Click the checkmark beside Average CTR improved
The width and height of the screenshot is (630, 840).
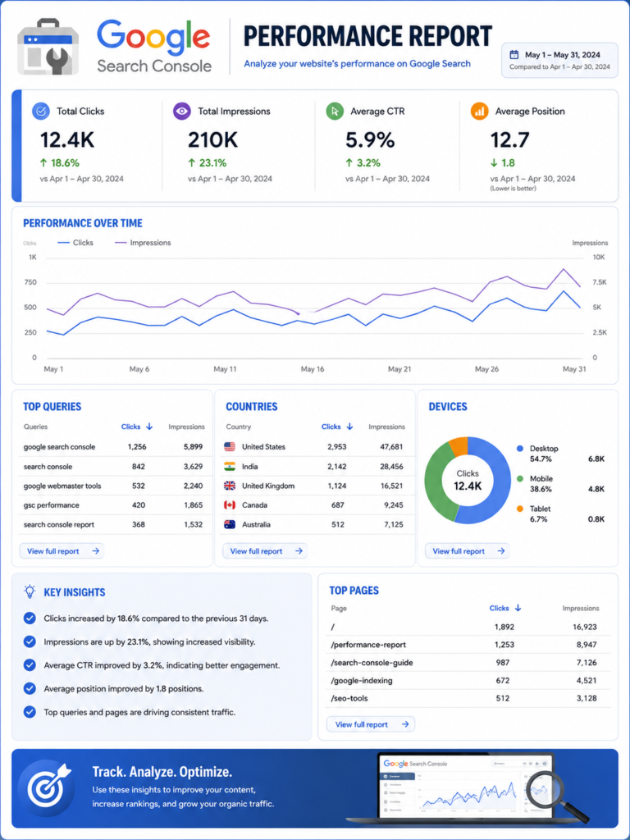click(x=30, y=665)
